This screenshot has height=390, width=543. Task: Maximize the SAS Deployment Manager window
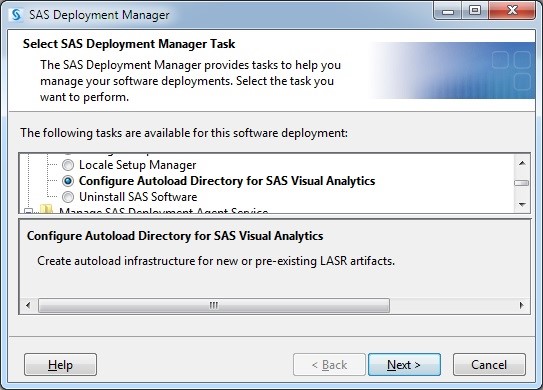(x=475, y=11)
